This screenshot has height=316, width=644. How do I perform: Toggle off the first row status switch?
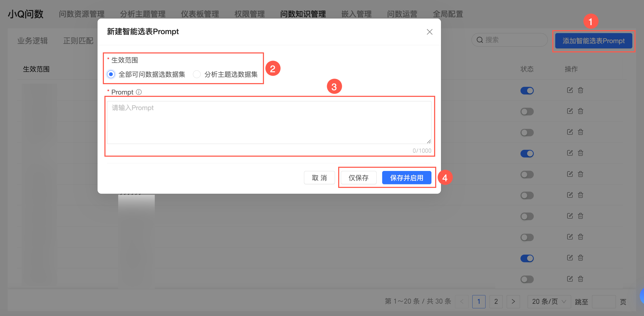(527, 91)
